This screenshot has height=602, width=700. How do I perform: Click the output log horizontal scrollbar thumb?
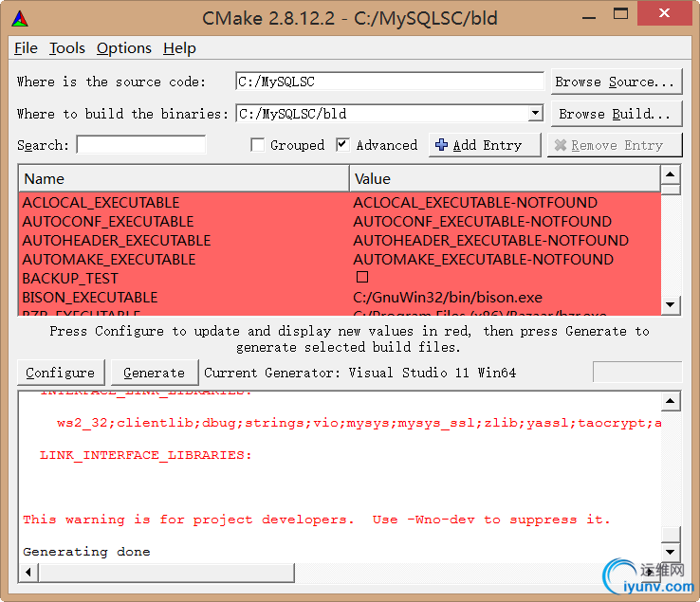[x=167, y=572]
